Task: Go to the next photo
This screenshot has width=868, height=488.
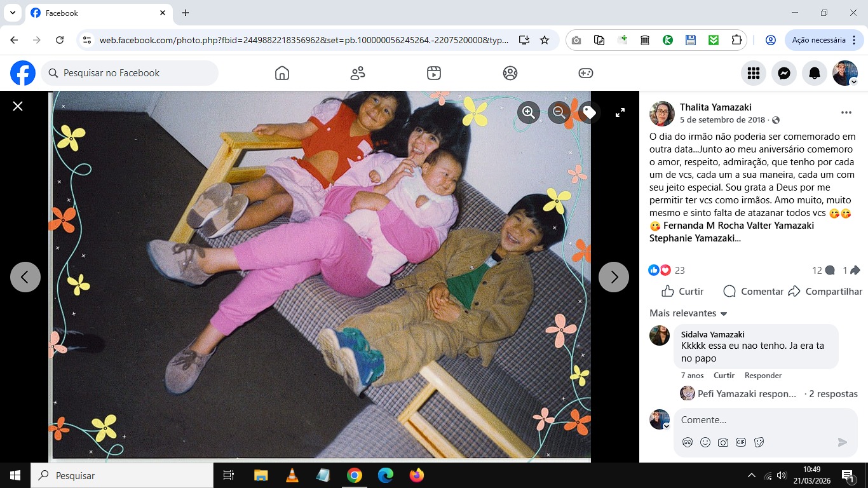Action: 614,277
